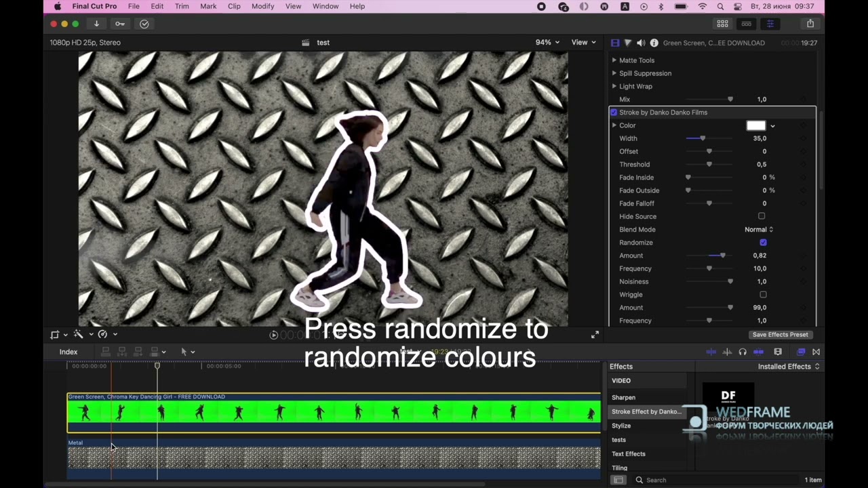Toggle solo headphones icon
This screenshot has width=868, height=488.
[743, 352]
